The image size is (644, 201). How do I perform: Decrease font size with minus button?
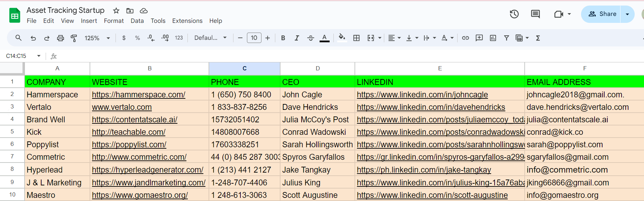coord(240,38)
